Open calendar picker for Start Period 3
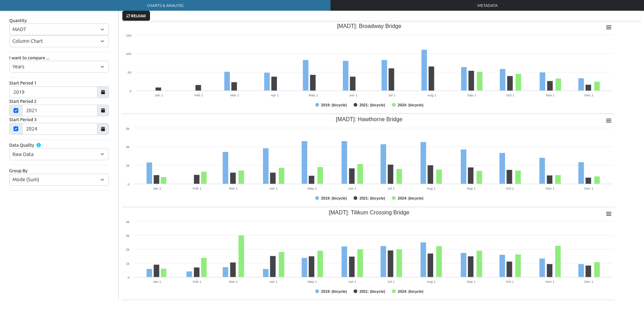This screenshot has height=309, width=644. [103, 129]
